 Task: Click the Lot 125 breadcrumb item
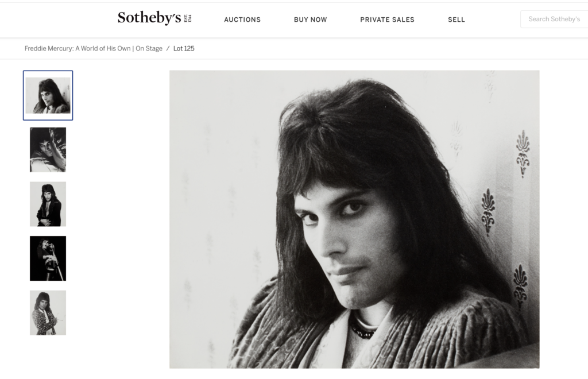click(x=184, y=48)
